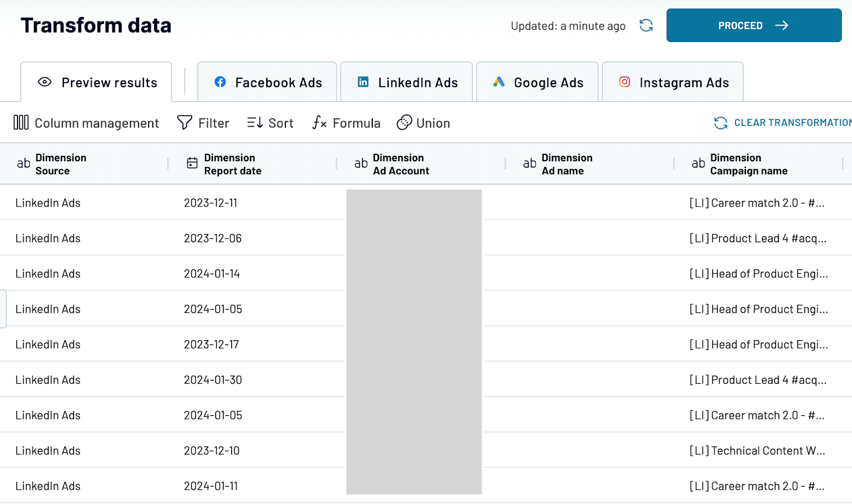Click the Sort icon
Image resolution: width=852 pixels, height=504 pixels.
pos(255,122)
